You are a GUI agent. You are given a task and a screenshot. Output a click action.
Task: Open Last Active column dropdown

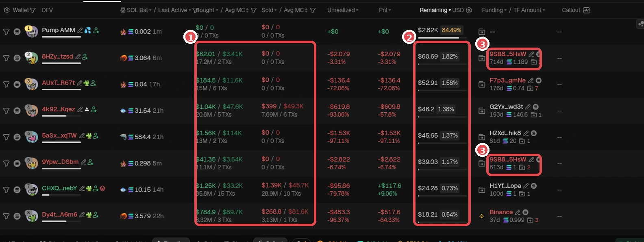click(x=190, y=10)
